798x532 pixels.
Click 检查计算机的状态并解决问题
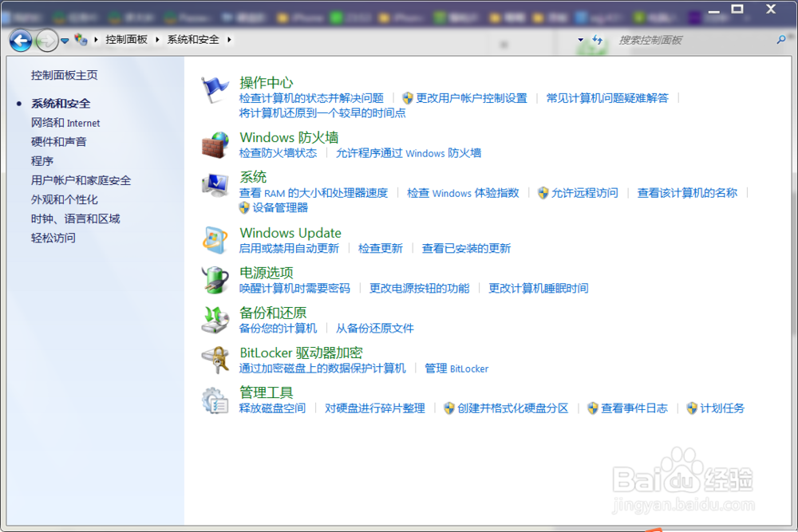click(x=311, y=98)
